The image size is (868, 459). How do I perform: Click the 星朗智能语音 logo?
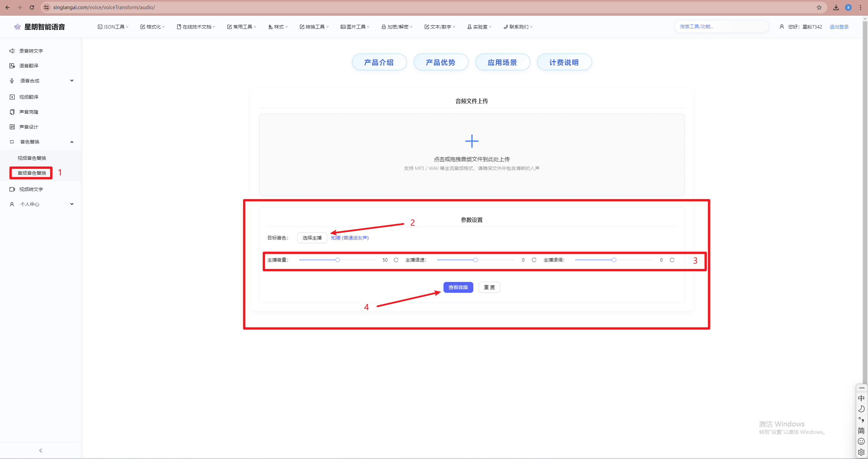coord(39,27)
